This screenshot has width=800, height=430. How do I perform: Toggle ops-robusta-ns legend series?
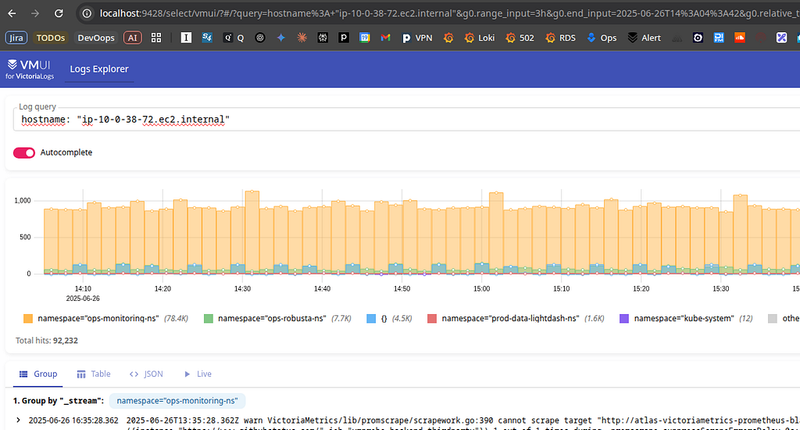coord(278,318)
